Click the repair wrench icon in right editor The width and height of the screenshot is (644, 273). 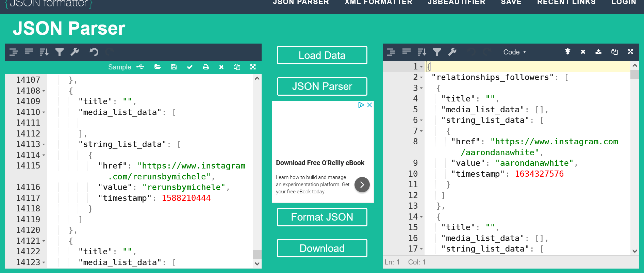(x=452, y=52)
